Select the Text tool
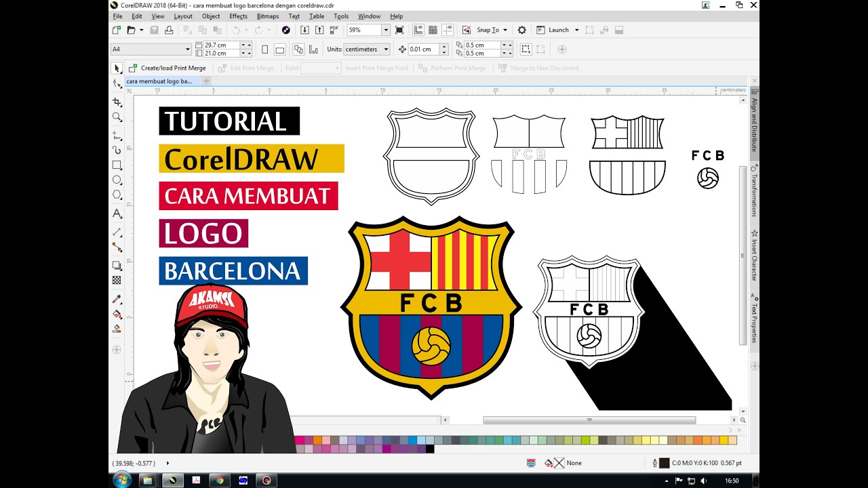The image size is (868, 488). [117, 213]
